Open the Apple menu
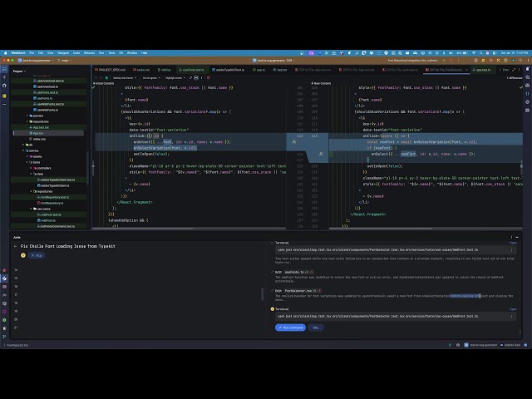Screen dimensions: 532x399 5,53
